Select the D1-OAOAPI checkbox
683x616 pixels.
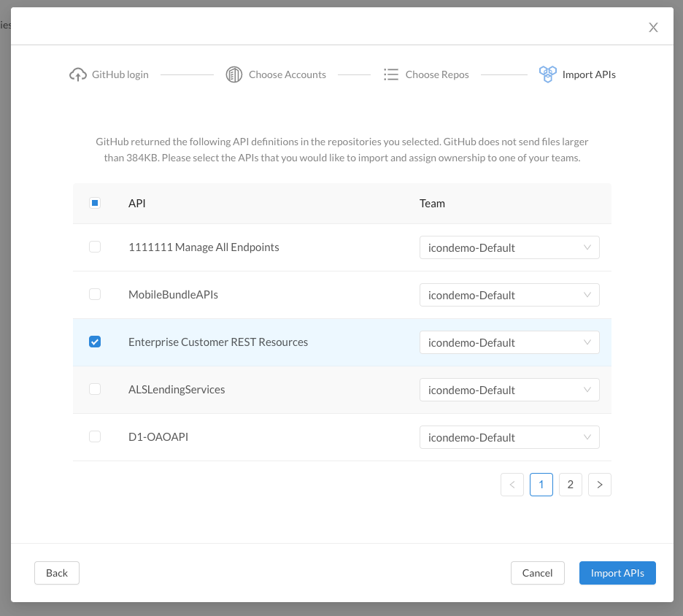(95, 437)
